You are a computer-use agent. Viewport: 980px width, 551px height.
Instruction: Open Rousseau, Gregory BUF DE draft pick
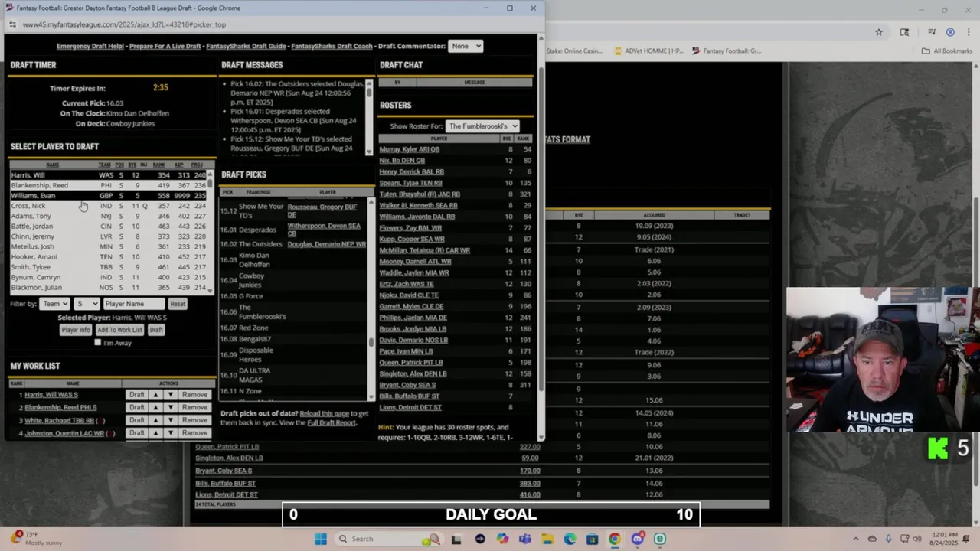pyautogui.click(x=322, y=210)
